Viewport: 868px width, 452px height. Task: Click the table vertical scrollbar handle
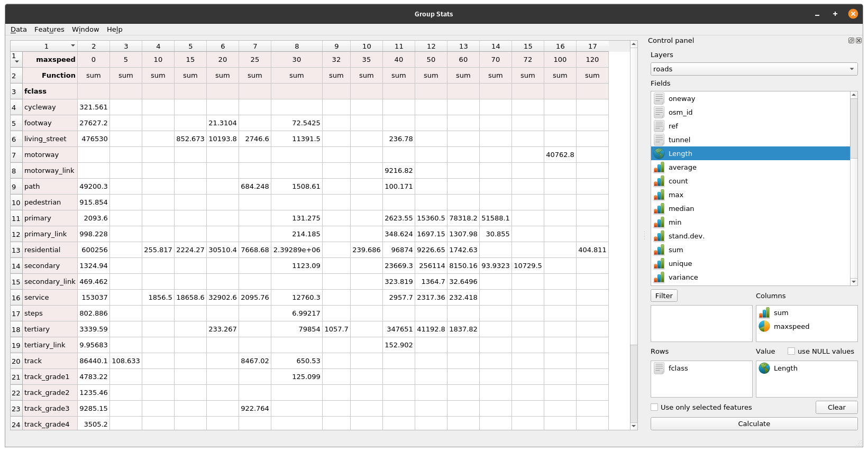tap(634, 197)
